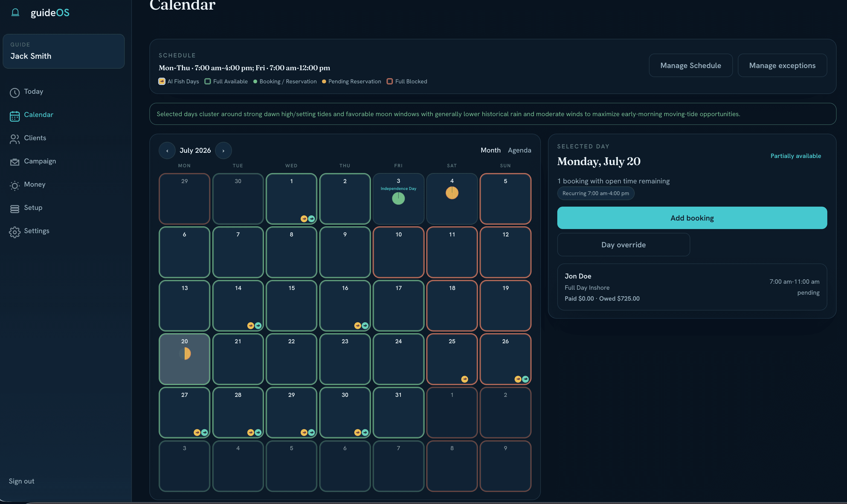Click the Full Available legend square

[208, 81]
